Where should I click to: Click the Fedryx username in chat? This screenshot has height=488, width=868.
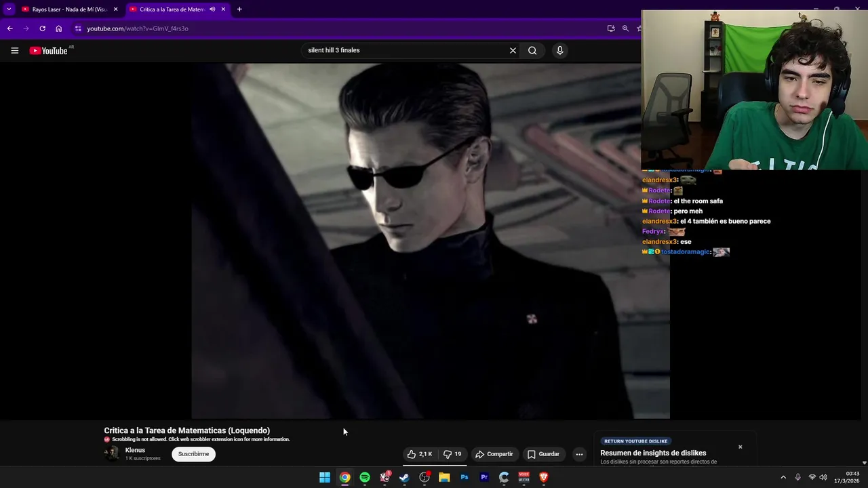653,231
